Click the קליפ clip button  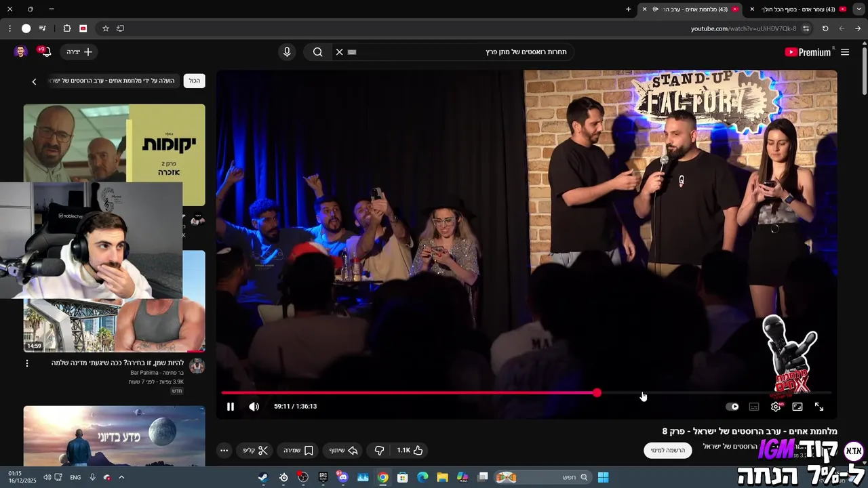click(x=256, y=450)
